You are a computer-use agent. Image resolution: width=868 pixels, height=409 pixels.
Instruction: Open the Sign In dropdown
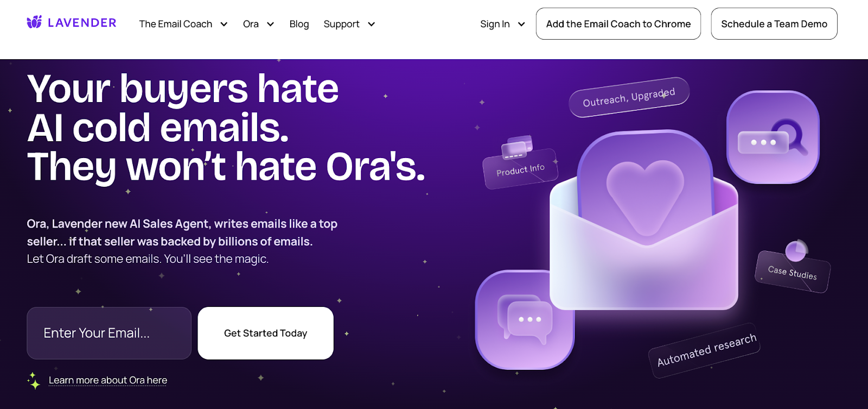pyautogui.click(x=502, y=24)
